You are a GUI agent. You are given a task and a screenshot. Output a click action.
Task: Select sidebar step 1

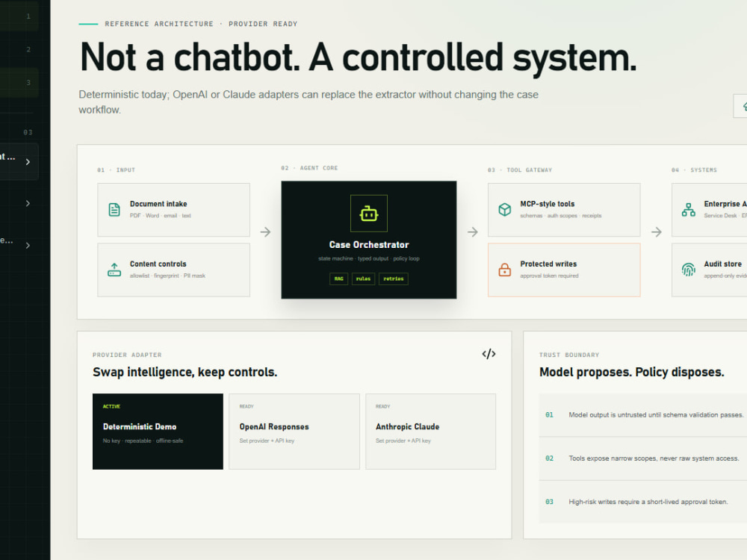click(19, 16)
